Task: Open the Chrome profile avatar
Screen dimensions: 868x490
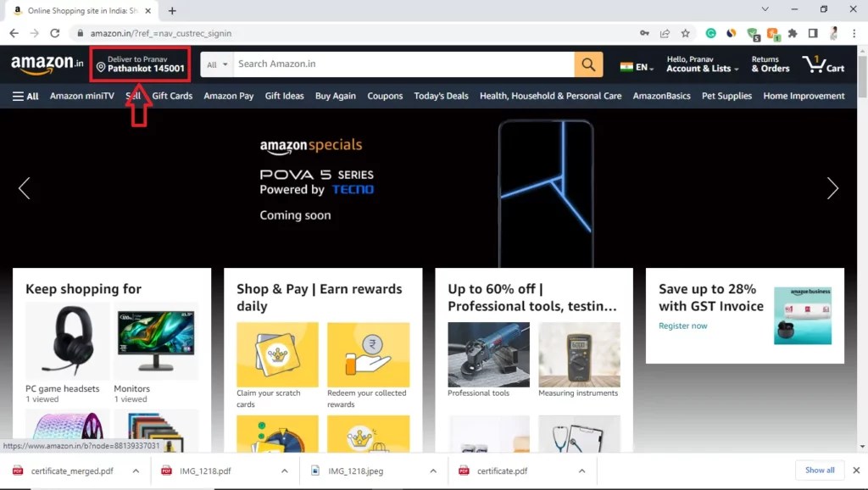Action: [834, 33]
